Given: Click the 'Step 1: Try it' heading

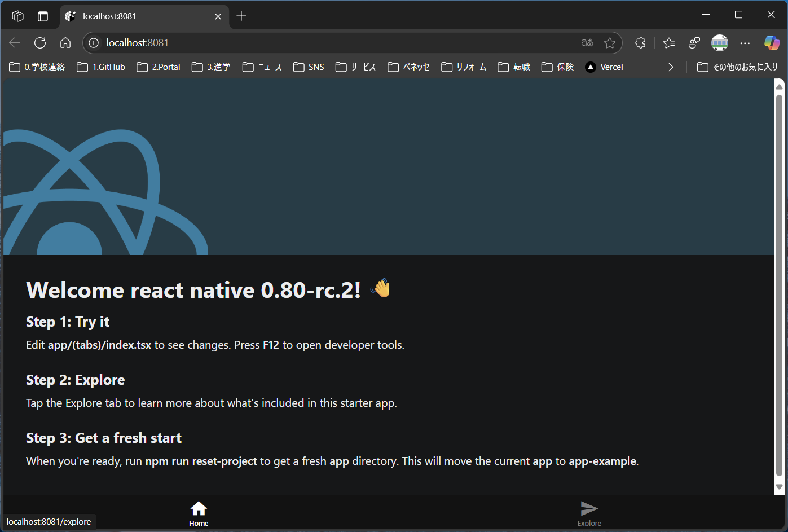Looking at the screenshot, I should 68,322.
